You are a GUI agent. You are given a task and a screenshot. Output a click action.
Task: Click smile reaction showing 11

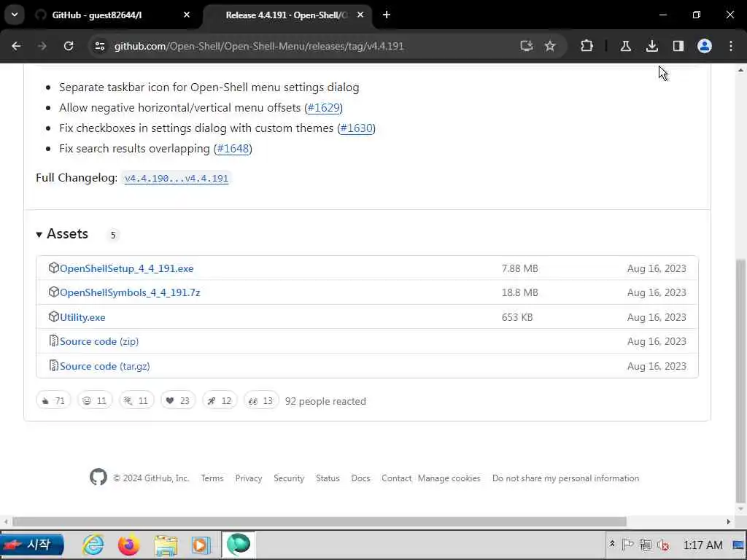[x=95, y=400]
